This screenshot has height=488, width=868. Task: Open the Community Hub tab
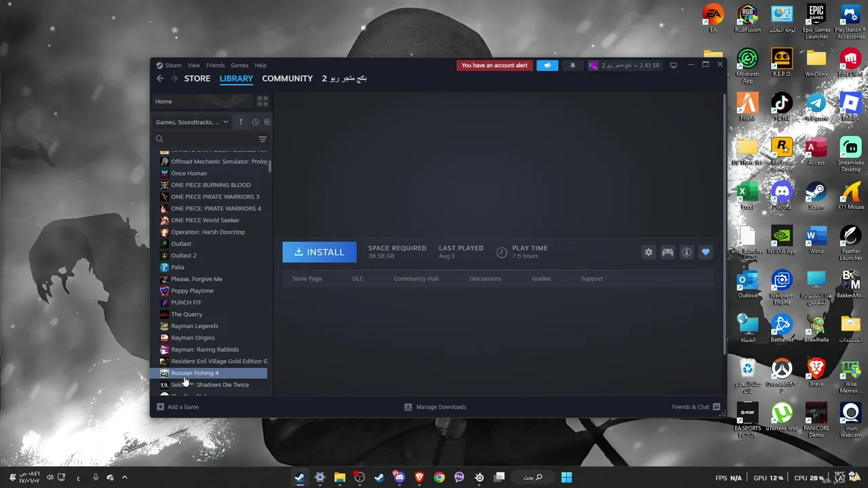click(416, 279)
